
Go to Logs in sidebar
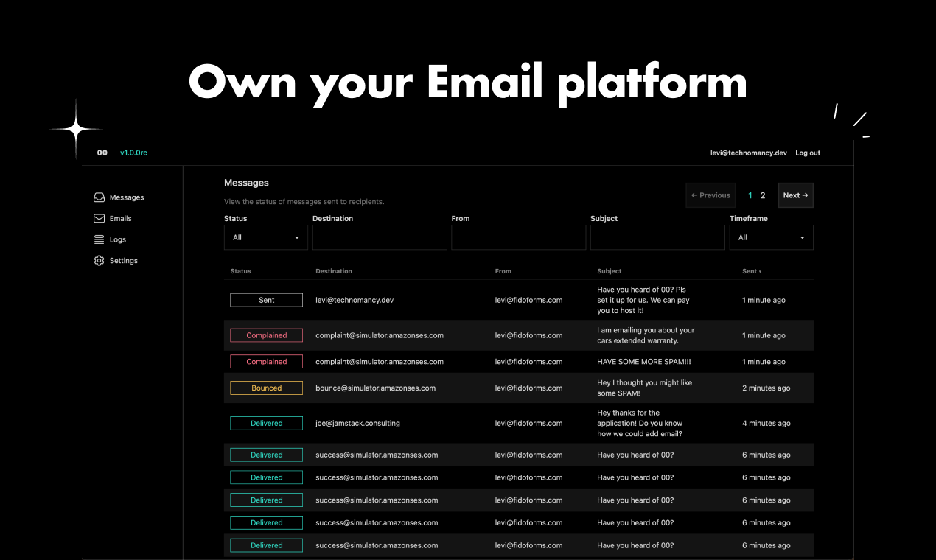coord(118,239)
